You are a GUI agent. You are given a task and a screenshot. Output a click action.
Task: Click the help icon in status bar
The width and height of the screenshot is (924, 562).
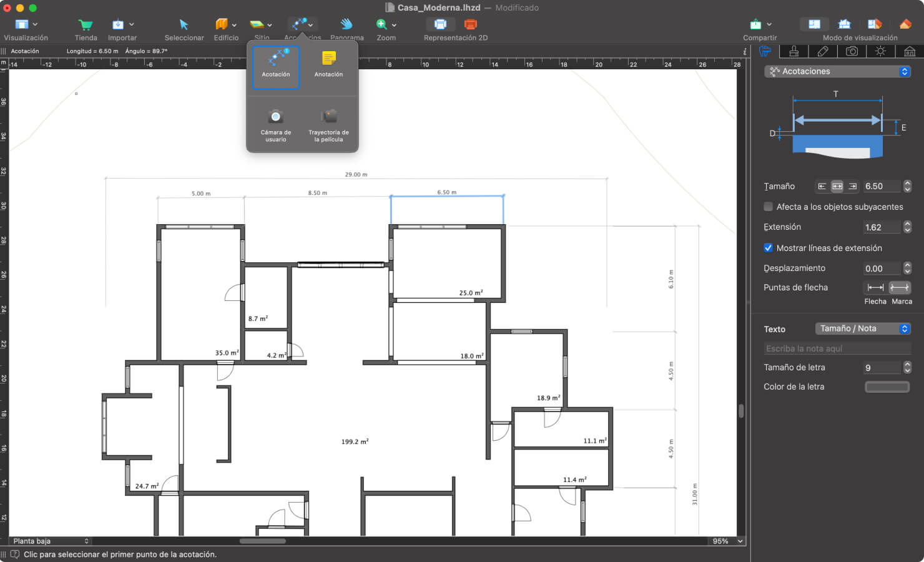[x=15, y=554]
